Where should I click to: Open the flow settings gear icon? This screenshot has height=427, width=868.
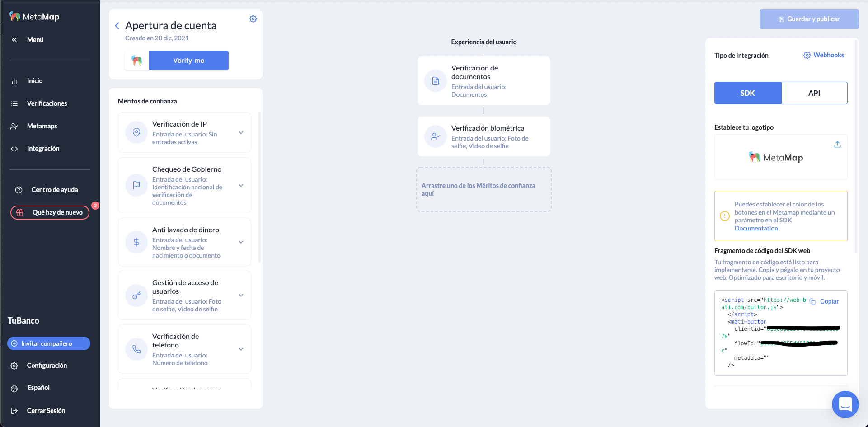point(253,19)
